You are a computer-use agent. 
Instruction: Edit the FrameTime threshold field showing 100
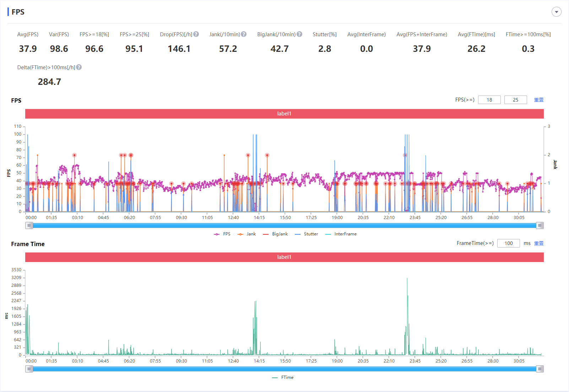509,243
